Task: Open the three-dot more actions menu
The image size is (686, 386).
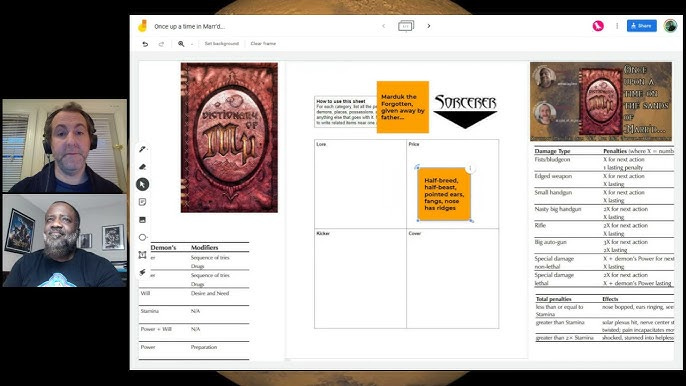Action: [617, 26]
